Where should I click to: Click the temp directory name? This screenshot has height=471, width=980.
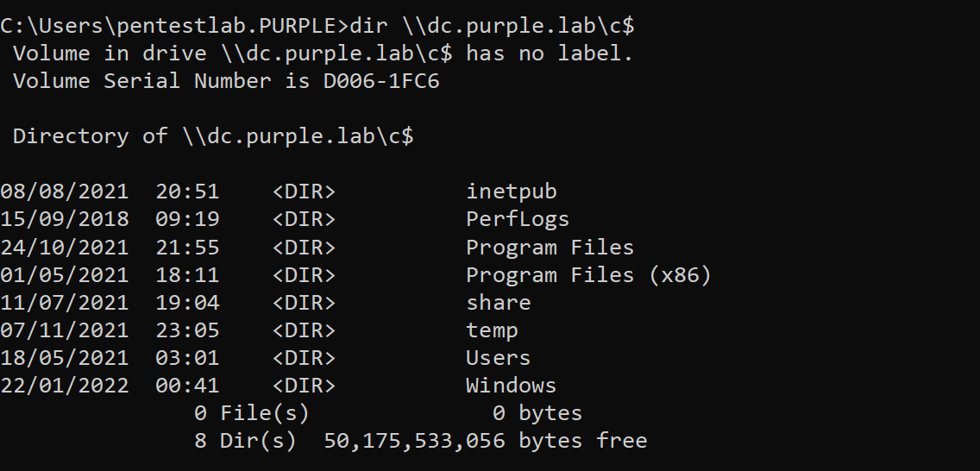coord(492,330)
